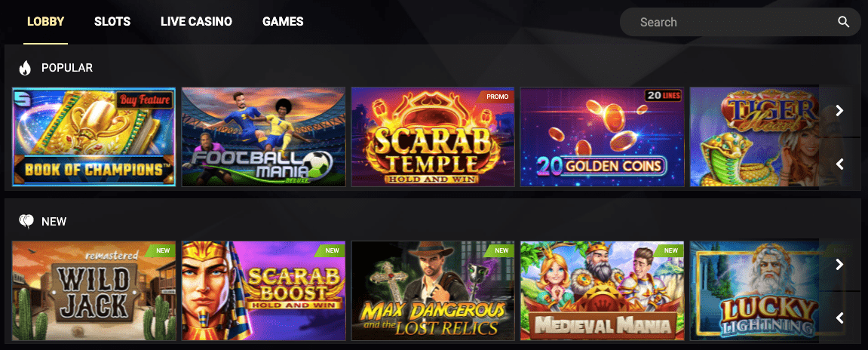Viewport: 868px width, 350px height.
Task: Select the Lobby tab
Action: 45,22
